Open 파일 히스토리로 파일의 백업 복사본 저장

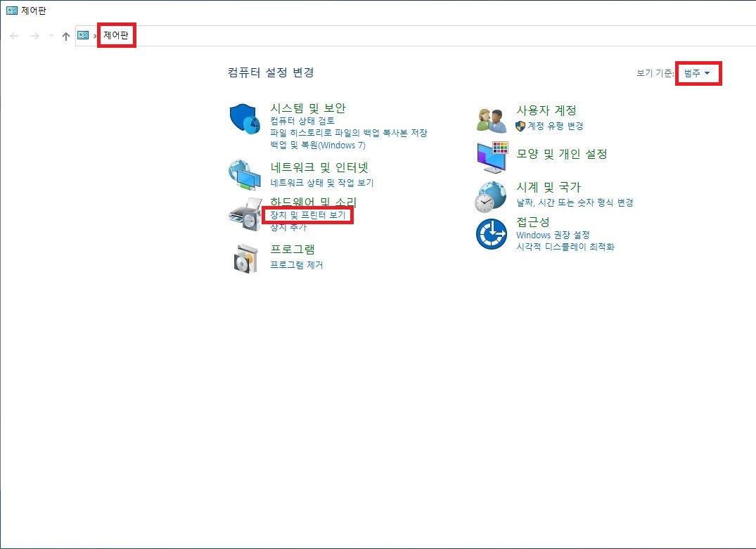click(x=349, y=133)
